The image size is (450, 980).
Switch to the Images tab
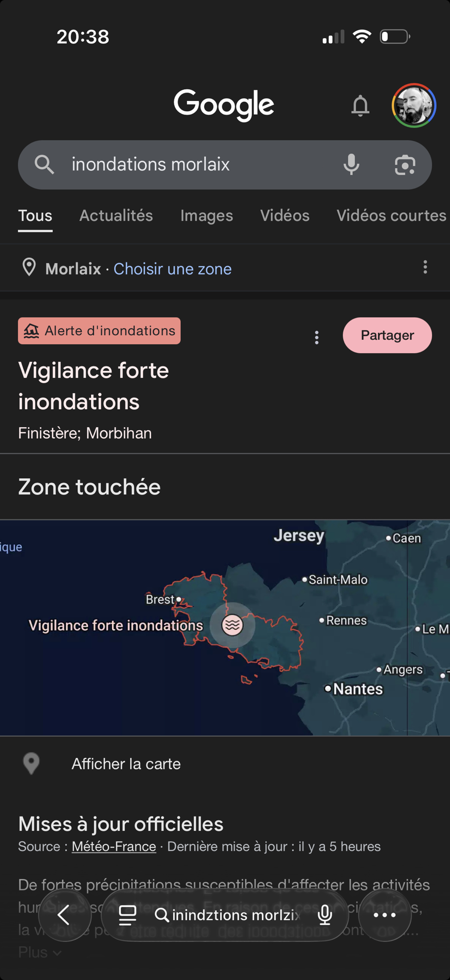pyautogui.click(x=206, y=216)
